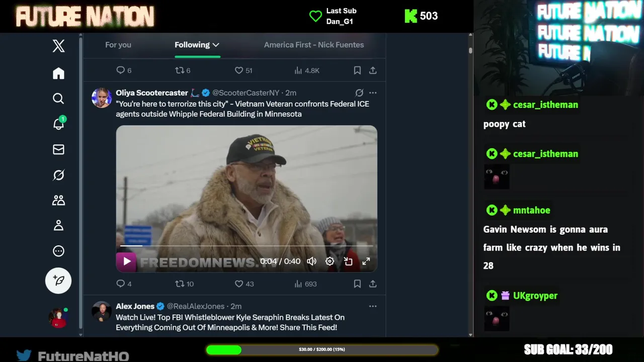Click the SUB GOAL: 33/200 text
The width and height of the screenshot is (644, 362).
click(x=568, y=349)
